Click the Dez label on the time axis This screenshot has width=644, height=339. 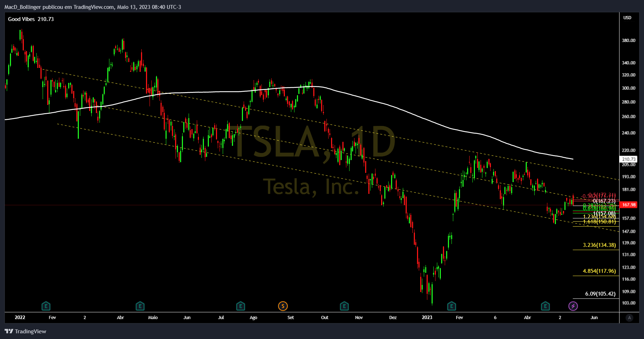[393, 317]
